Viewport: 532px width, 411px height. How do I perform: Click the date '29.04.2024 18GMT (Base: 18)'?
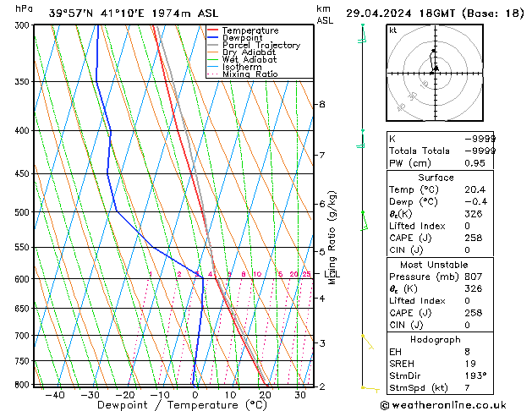click(x=435, y=14)
